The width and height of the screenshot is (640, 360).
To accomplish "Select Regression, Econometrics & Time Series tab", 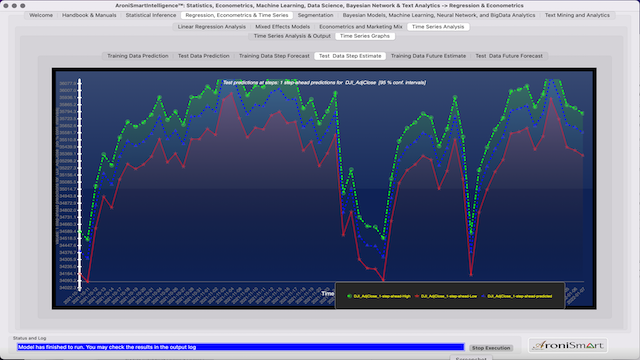I will click(237, 15).
